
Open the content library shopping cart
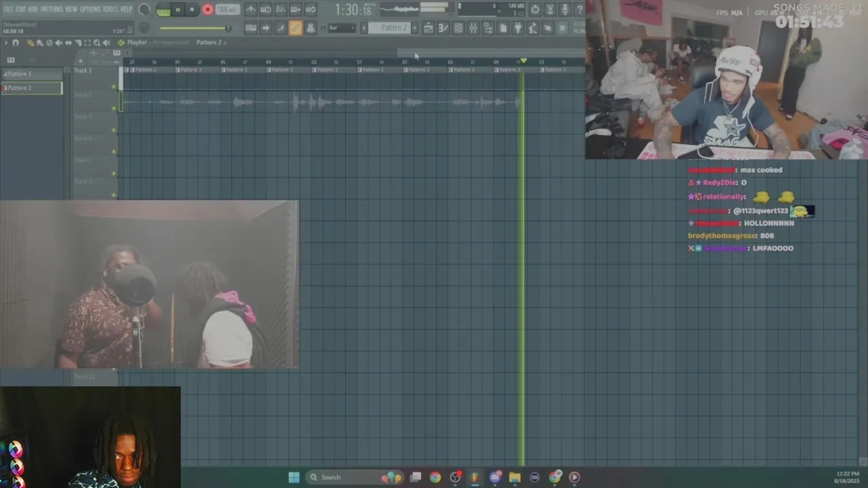[x=563, y=28]
